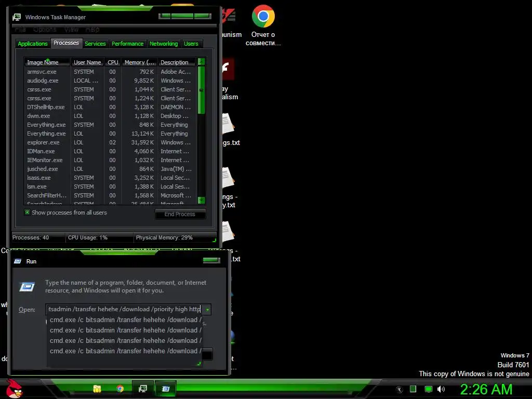Launch Chrome from the taskbar
This screenshot has width=532, height=399.
(120, 389)
